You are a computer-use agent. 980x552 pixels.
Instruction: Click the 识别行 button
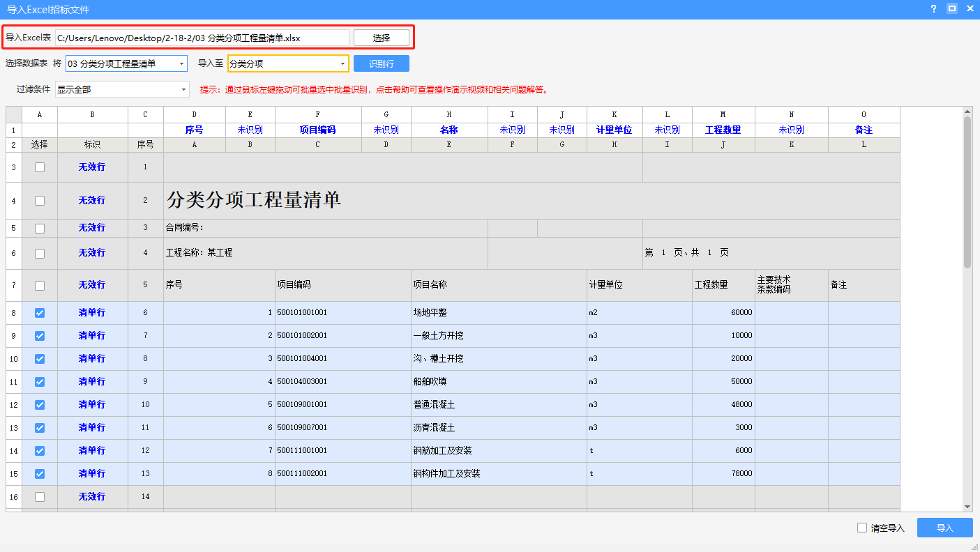[x=381, y=63]
